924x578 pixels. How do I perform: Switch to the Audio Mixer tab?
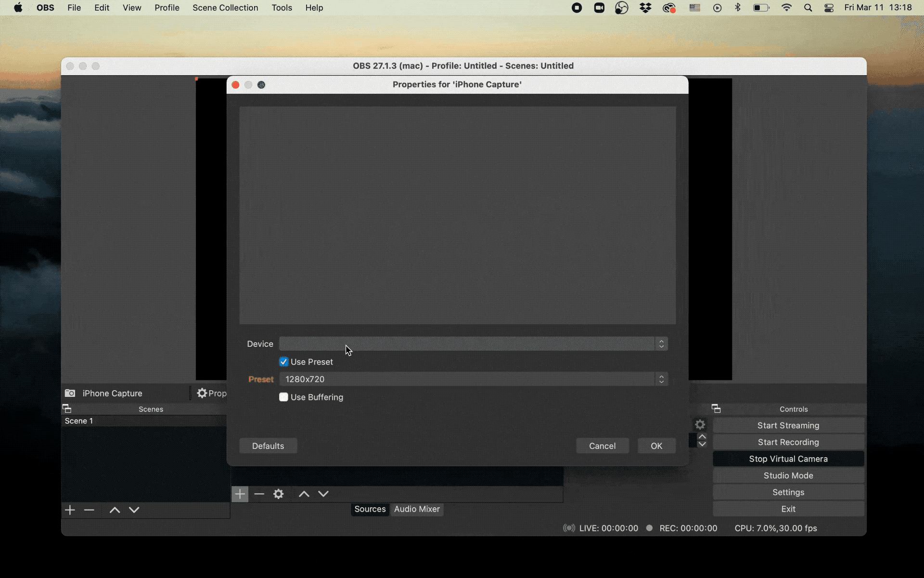coord(416,509)
